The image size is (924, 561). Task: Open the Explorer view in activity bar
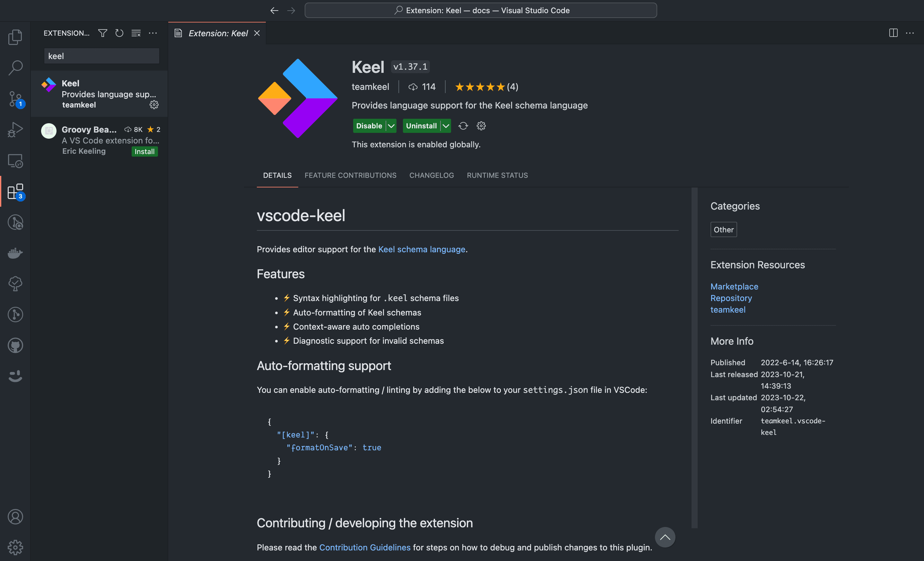click(x=15, y=37)
